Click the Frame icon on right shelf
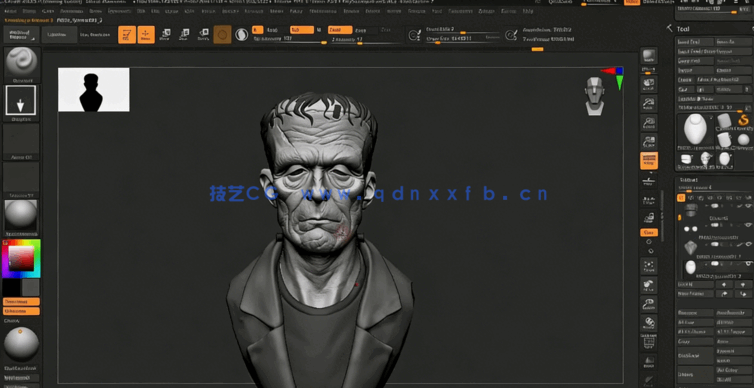Viewport: 754px width, 388px height. [x=649, y=265]
